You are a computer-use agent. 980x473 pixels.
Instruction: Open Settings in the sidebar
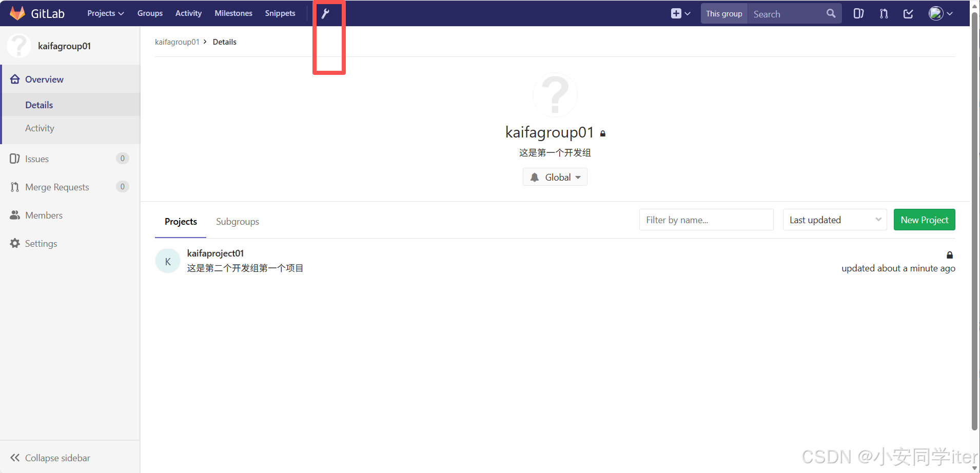coord(41,244)
